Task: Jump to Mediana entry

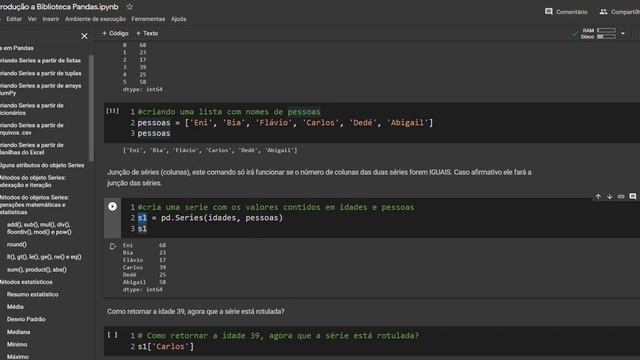Action: click(x=18, y=332)
